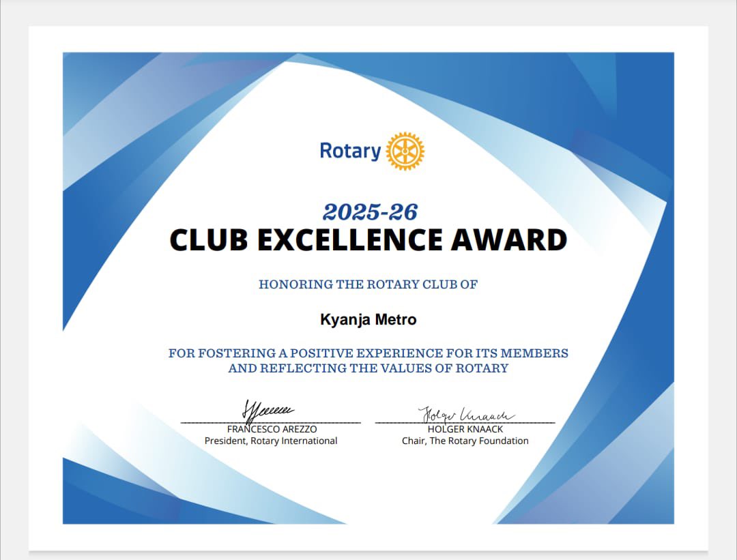
Task: Click 'President, Rotary International' title
Action: click(x=271, y=441)
